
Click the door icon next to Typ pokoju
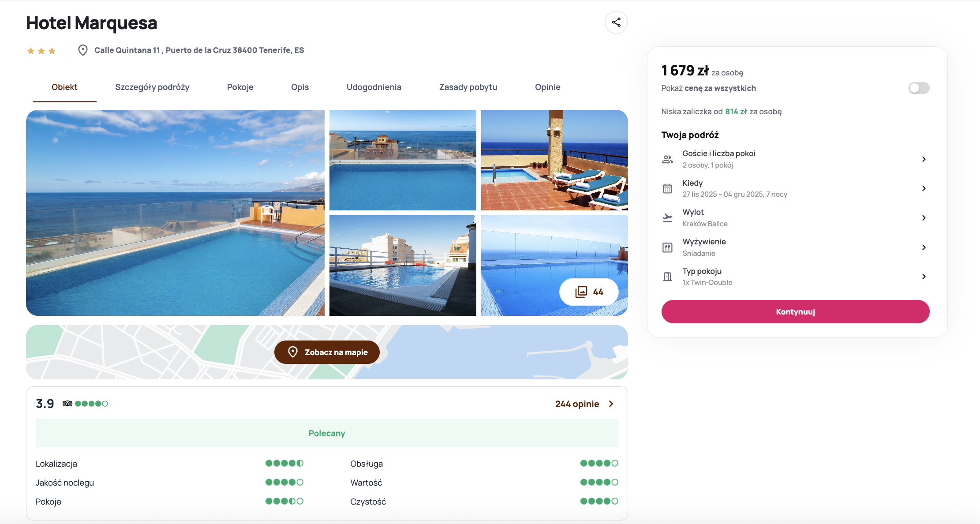click(x=667, y=277)
